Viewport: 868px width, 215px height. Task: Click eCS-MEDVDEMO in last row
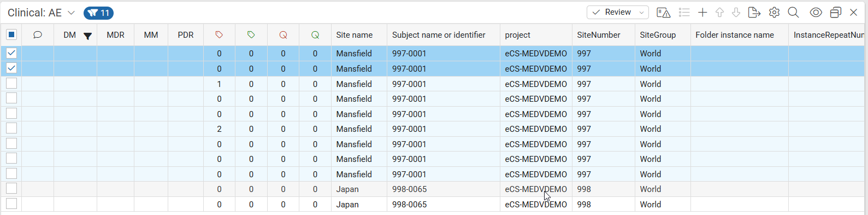(536, 205)
